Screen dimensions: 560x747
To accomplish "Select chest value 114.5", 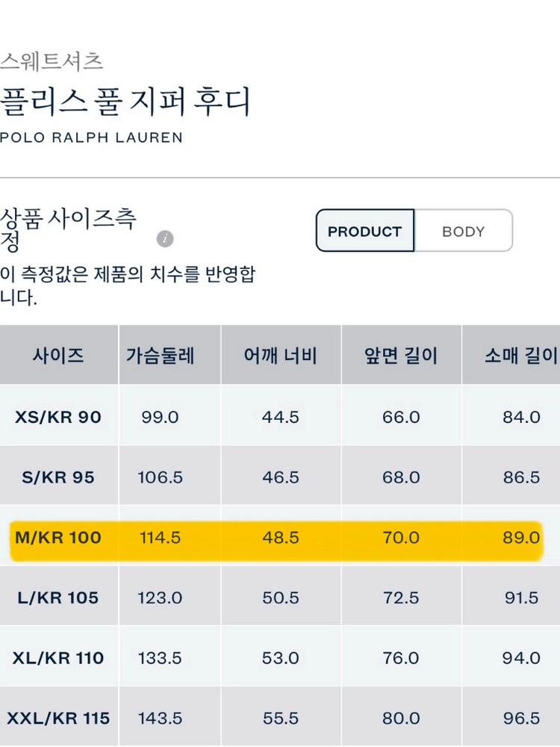I will click(x=160, y=537).
